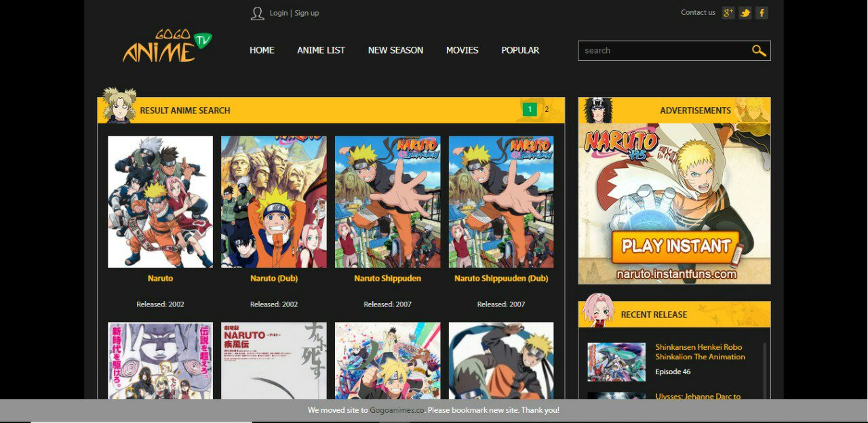Open the Boruto group poster thumbnail in second row
Viewport: 868px width, 423px height.
point(387,361)
